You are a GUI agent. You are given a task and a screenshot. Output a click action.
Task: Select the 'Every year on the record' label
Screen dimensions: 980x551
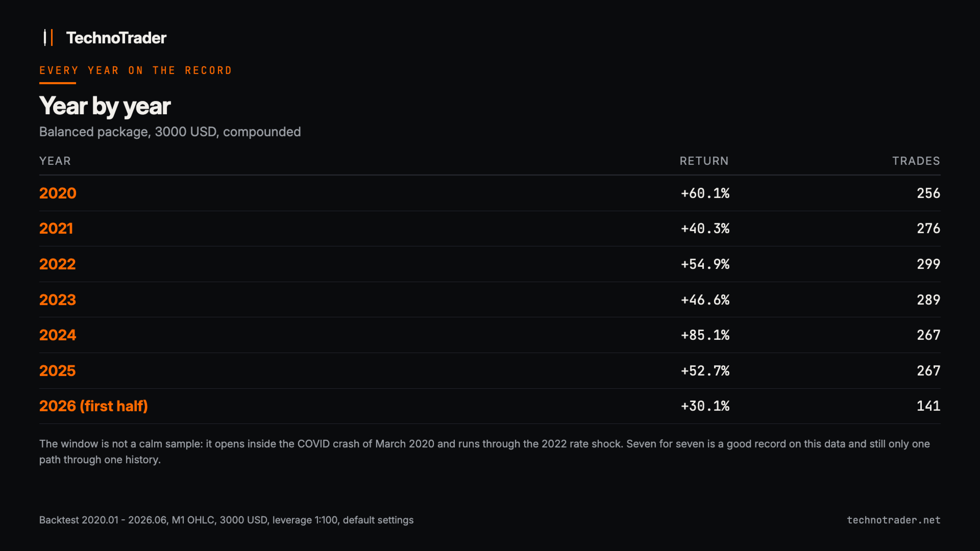[x=136, y=70]
